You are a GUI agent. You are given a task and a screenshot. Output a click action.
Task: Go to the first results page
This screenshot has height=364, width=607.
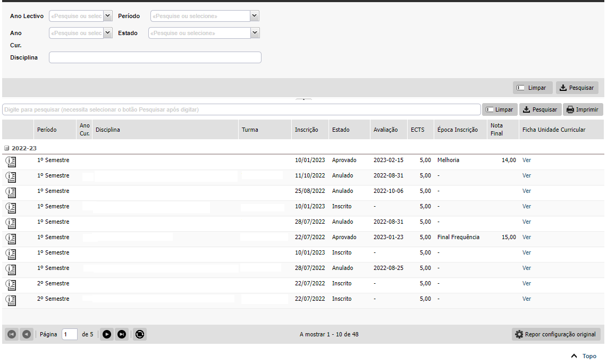(x=12, y=334)
